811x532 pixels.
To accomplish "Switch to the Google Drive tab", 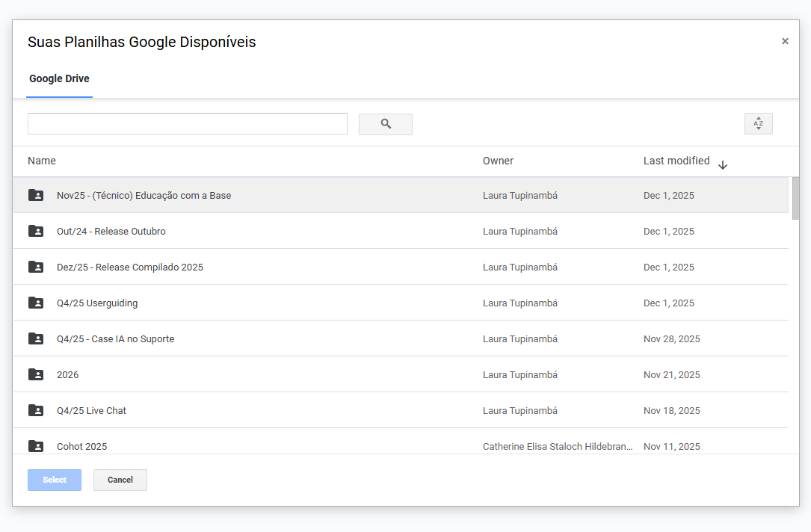I will (59, 79).
